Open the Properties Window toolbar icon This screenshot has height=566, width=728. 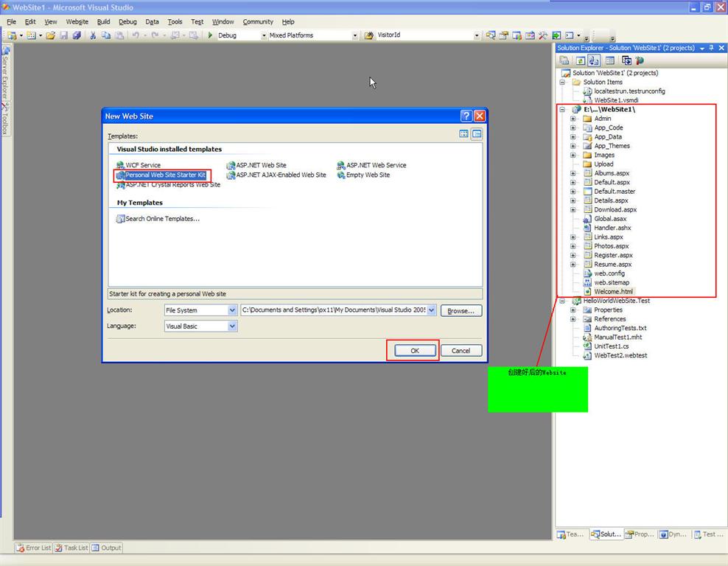(504, 35)
